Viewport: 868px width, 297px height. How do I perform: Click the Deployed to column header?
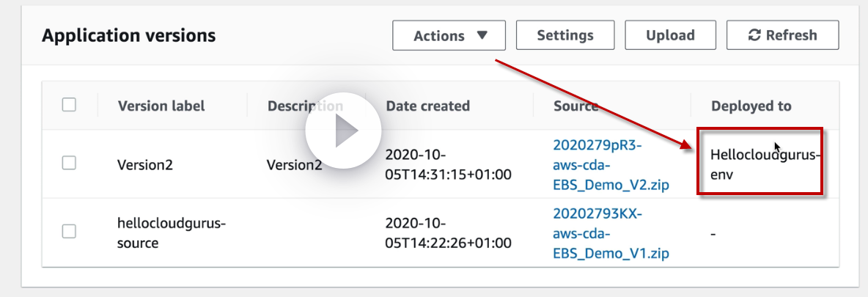point(751,106)
